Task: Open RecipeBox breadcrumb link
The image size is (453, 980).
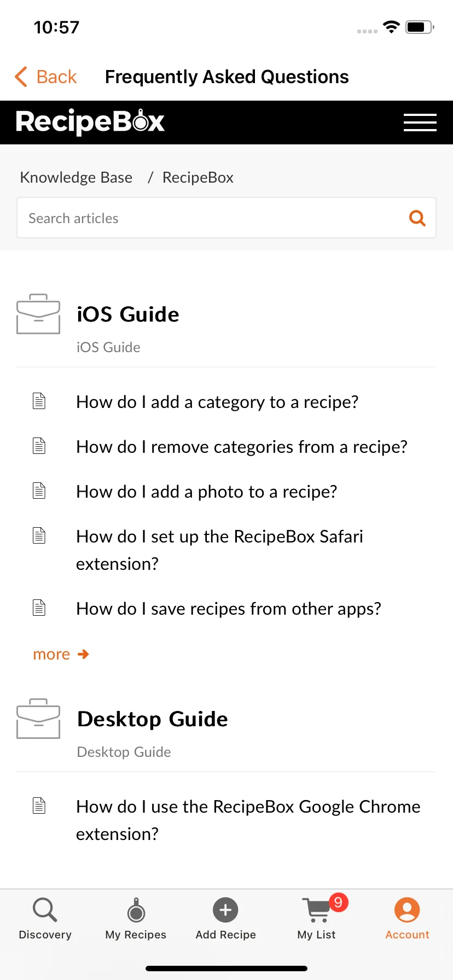Action: (x=198, y=177)
